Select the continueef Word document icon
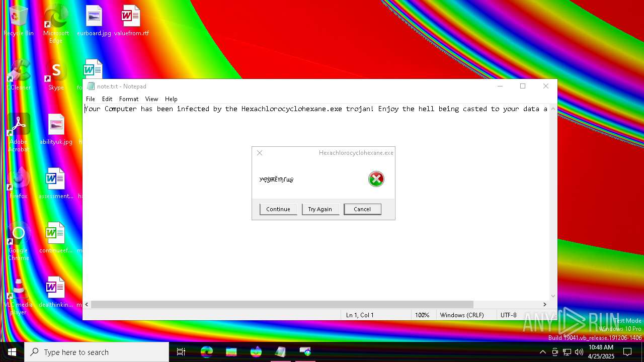Viewport: 644px width, 362px height. [x=56, y=238]
